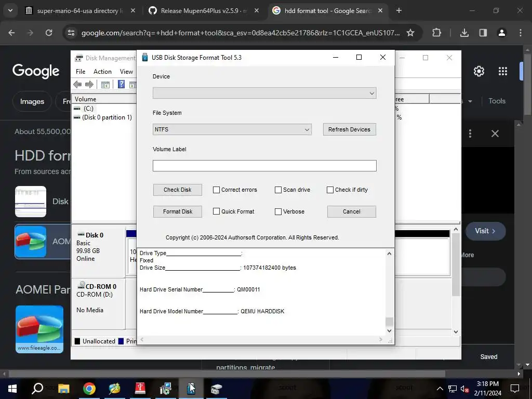Reload the Chrome page
This screenshot has width=532, height=399.
click(49, 33)
